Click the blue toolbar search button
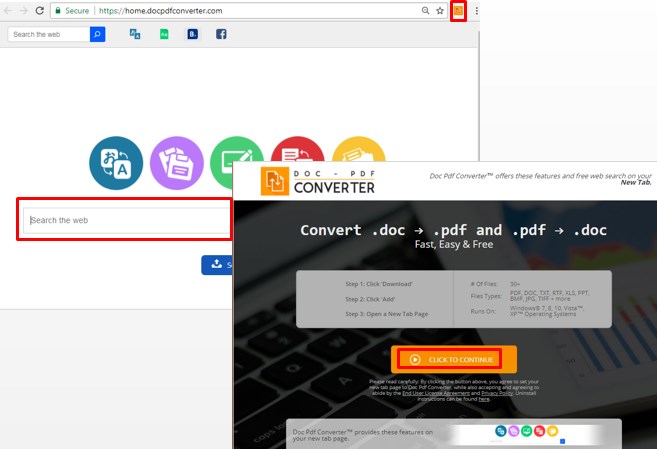 tap(97, 34)
